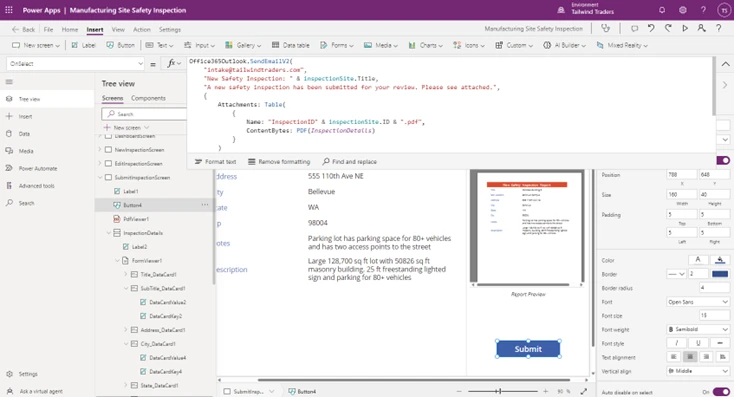
Task: Select center text alignment
Action: (690, 357)
